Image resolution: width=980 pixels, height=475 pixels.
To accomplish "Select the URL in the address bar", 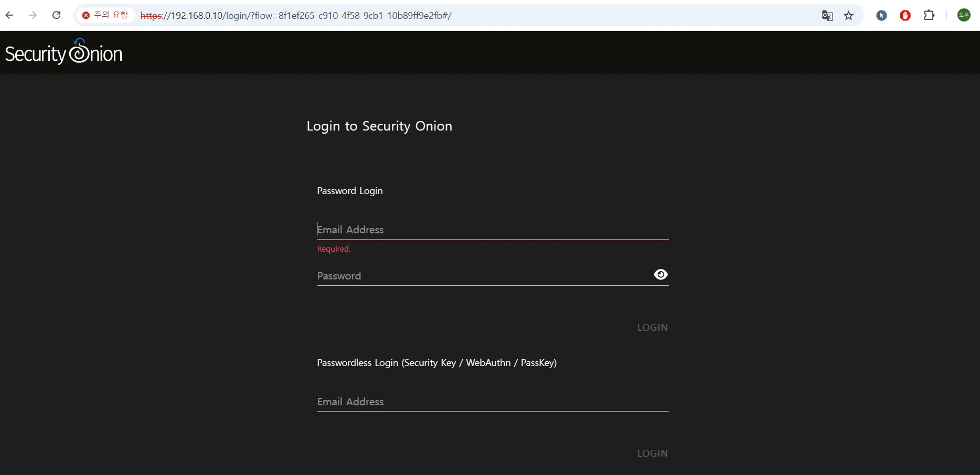I will point(367,16).
